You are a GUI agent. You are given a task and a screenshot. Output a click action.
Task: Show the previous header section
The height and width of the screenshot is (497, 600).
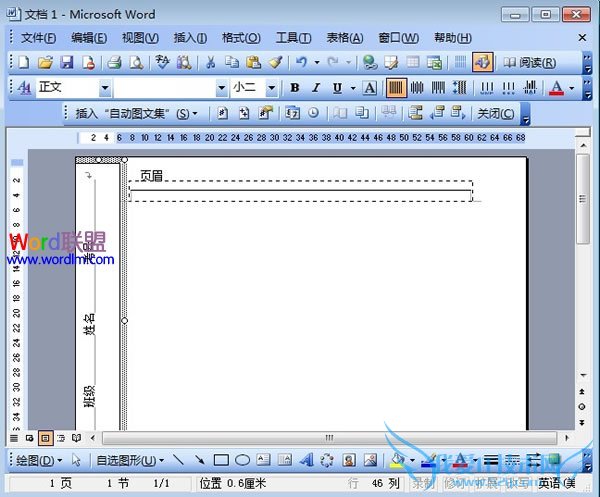437,113
